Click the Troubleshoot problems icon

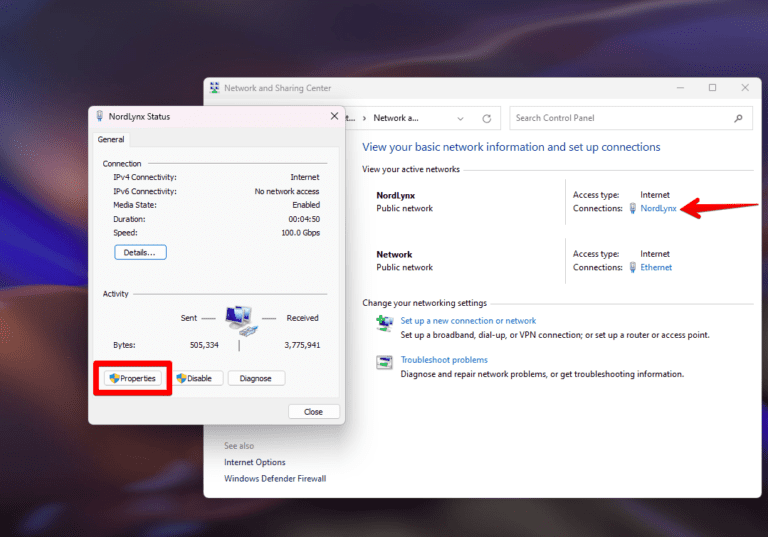tap(384, 361)
